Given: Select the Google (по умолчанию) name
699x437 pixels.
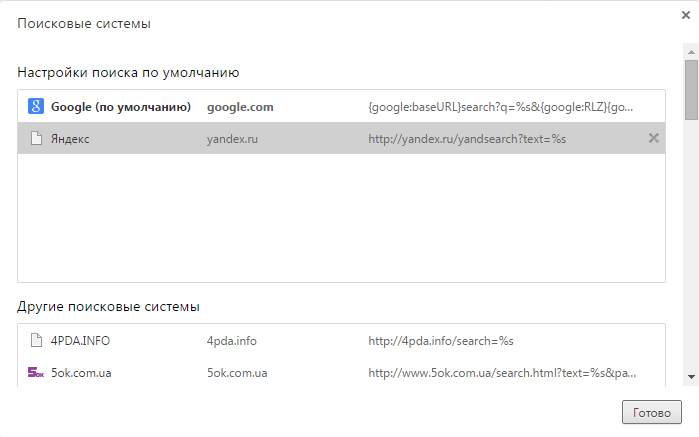Looking at the screenshot, I should pyautogui.click(x=120, y=107).
